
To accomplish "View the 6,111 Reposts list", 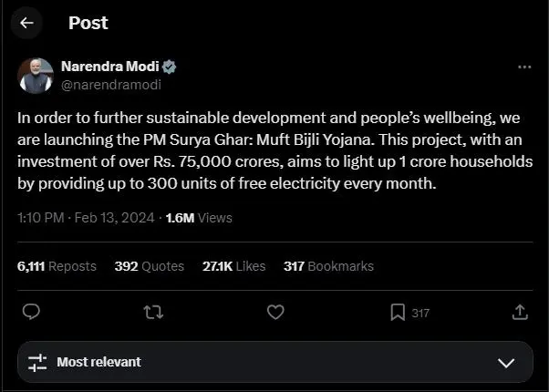I will click(x=57, y=266).
